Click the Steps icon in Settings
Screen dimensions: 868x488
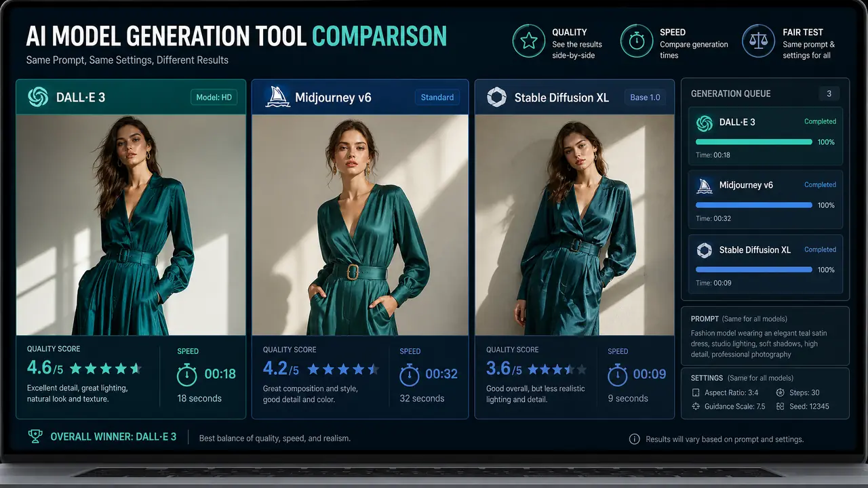click(x=780, y=393)
